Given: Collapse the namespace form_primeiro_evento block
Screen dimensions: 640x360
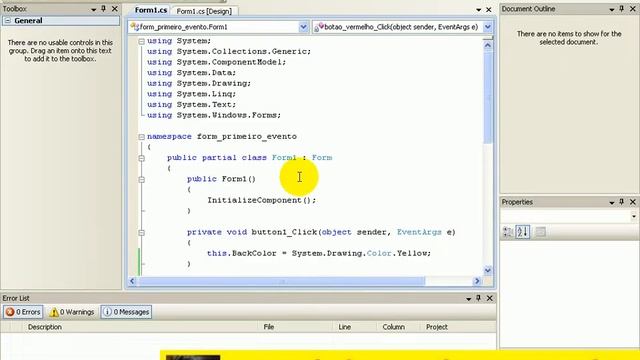Looking at the screenshot, I should [141, 136].
